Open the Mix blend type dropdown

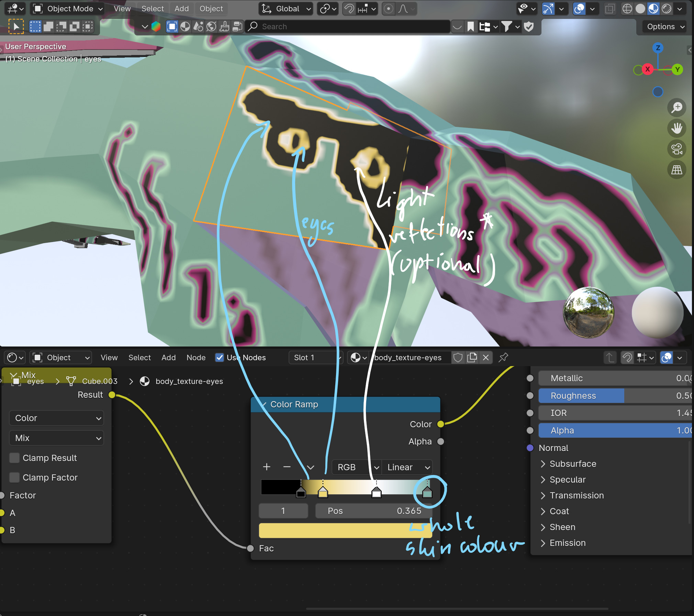(x=57, y=438)
